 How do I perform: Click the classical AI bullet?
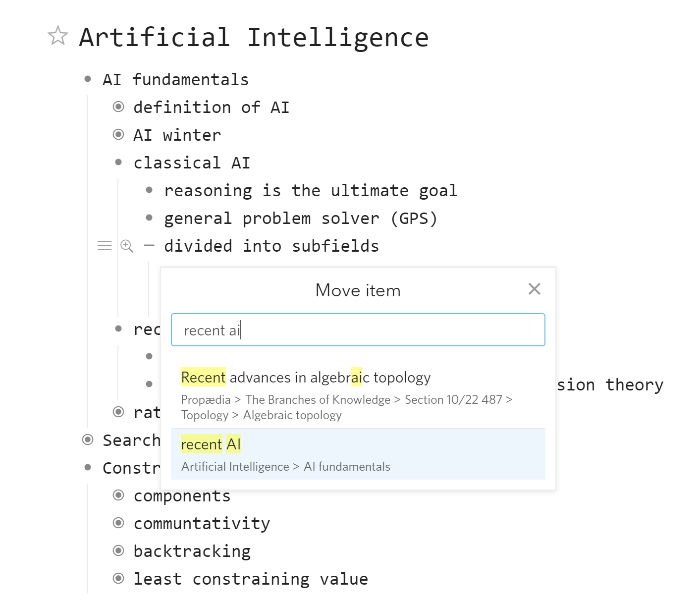tap(118, 162)
